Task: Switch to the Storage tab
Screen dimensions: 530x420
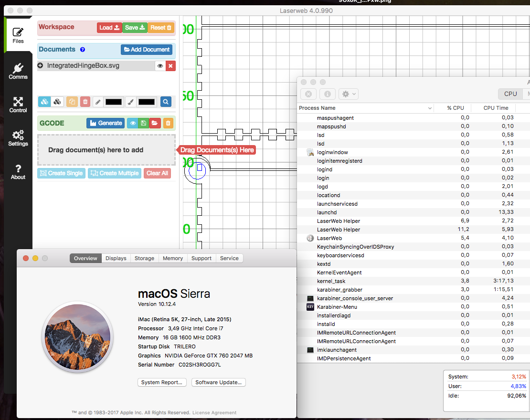Action: pyautogui.click(x=144, y=258)
